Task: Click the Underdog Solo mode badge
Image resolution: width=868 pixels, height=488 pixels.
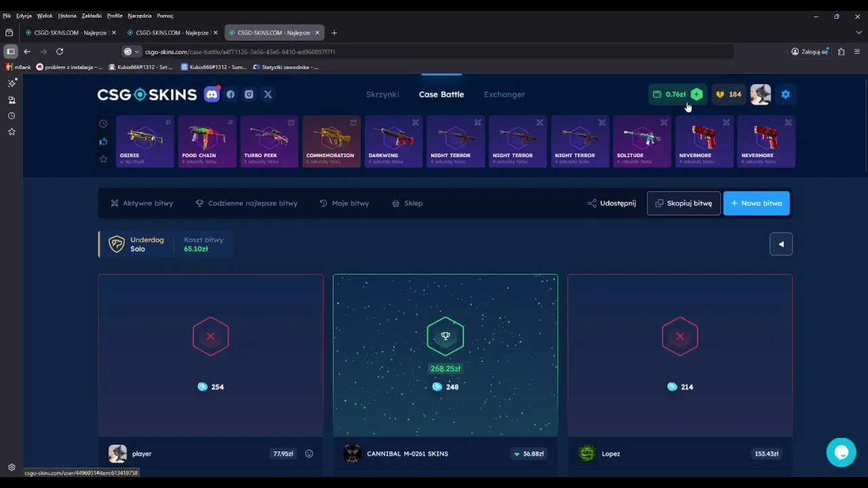Action: click(x=136, y=245)
